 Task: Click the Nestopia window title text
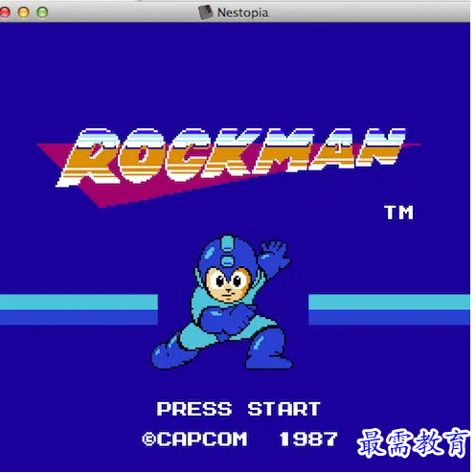coord(242,12)
